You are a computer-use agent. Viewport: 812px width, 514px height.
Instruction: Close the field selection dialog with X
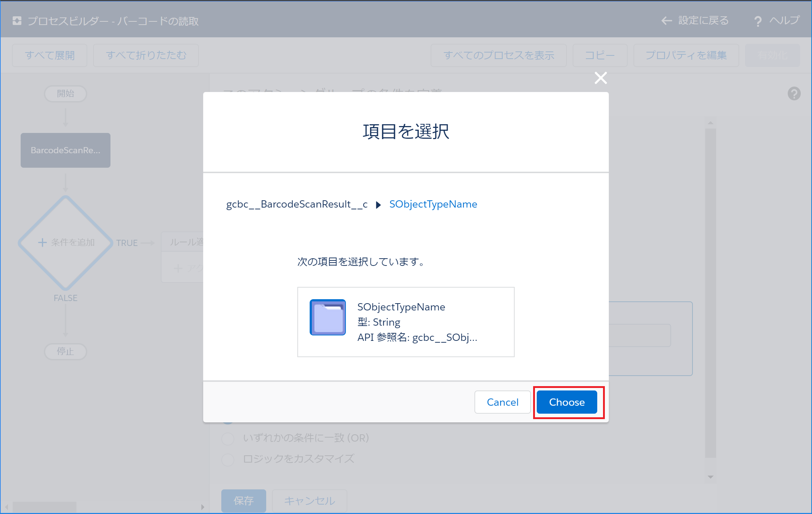pyautogui.click(x=600, y=78)
